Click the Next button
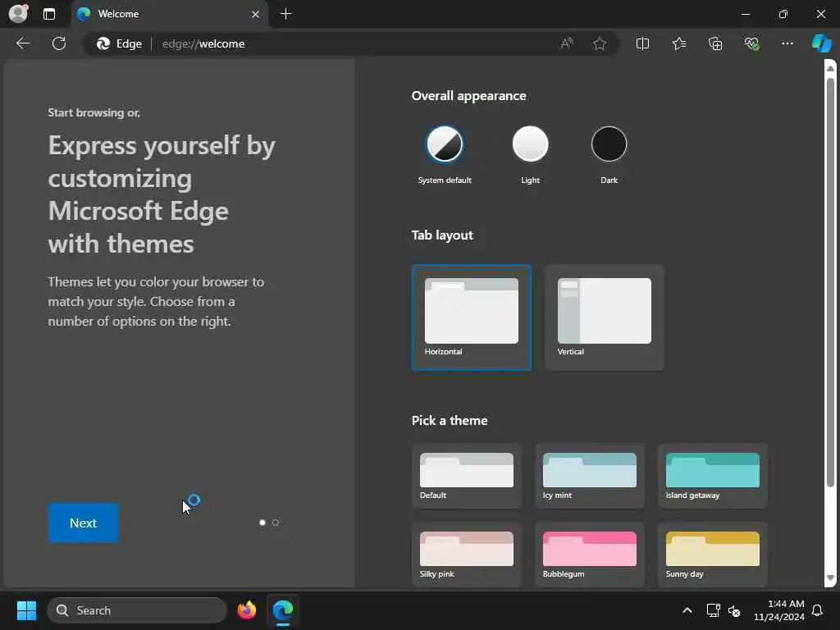 pos(83,523)
